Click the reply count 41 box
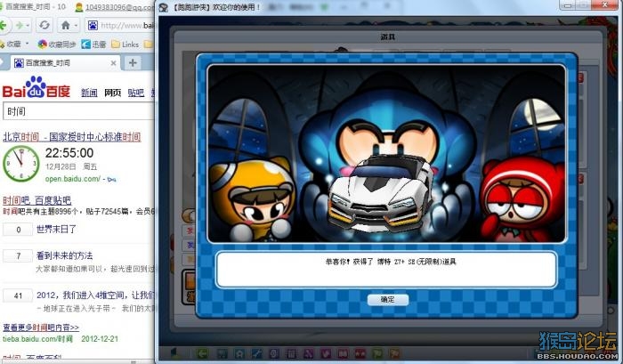The width and height of the screenshot is (623, 364). pyautogui.click(x=18, y=295)
